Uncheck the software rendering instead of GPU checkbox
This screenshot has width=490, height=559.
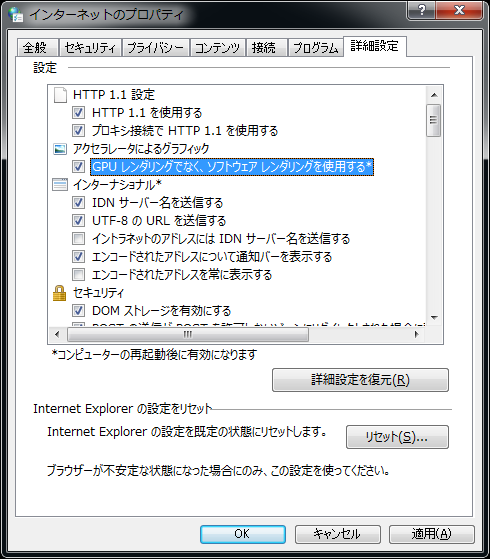78,166
